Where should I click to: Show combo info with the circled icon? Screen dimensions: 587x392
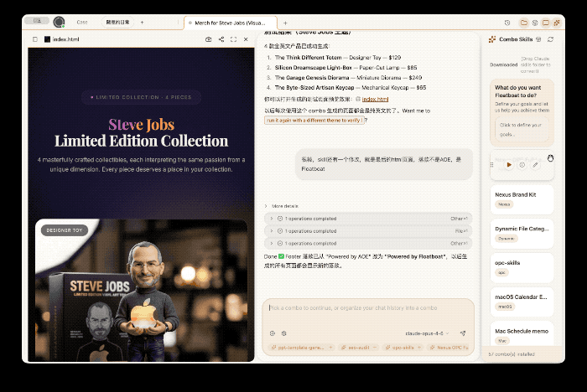pos(522,164)
